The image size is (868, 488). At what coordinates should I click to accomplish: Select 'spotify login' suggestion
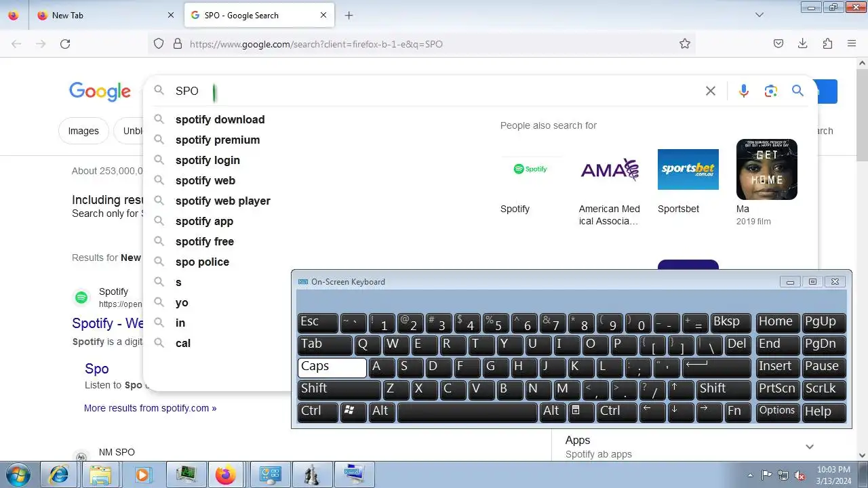(208, 160)
